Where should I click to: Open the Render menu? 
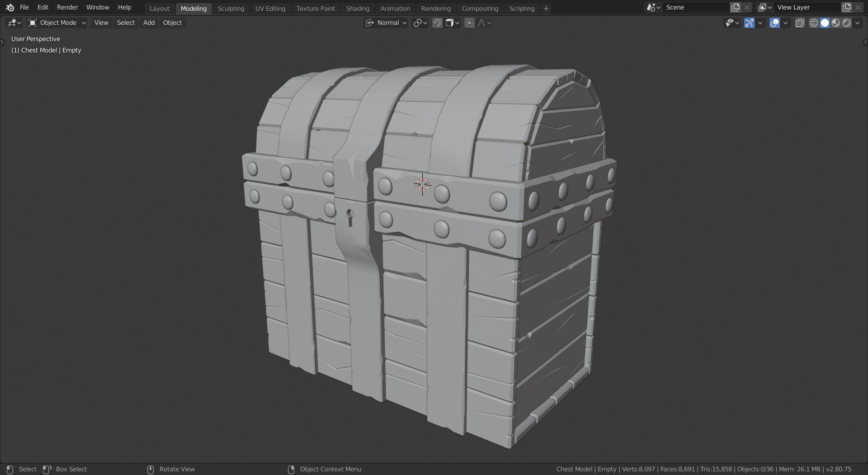67,8
